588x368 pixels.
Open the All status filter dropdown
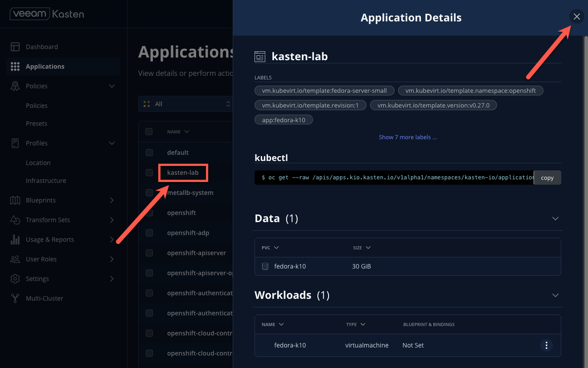pyautogui.click(x=185, y=104)
